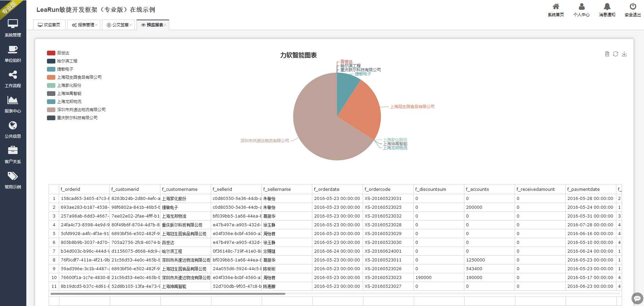Close the 预览报表 tab

[165, 25]
